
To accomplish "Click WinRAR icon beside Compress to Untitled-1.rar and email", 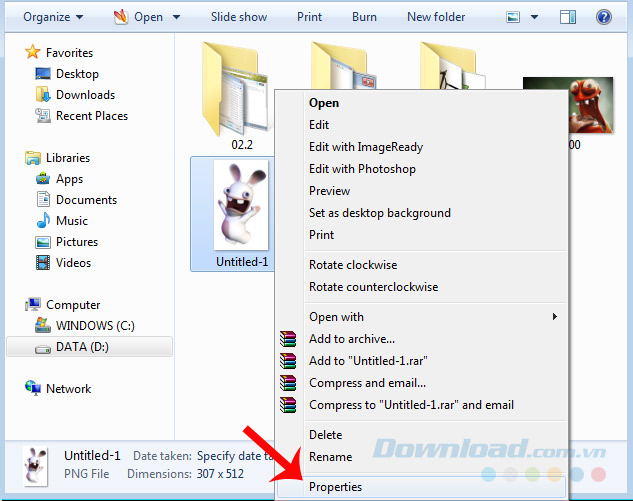I will pos(288,405).
